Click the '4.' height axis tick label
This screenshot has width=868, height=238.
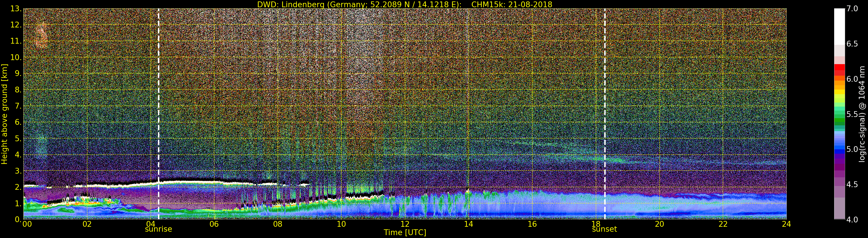18,155
